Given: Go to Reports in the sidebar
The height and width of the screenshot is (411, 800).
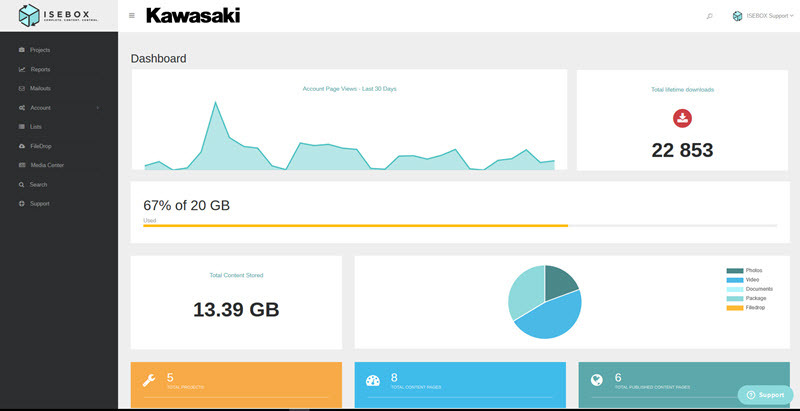Looking at the screenshot, I should [x=39, y=69].
